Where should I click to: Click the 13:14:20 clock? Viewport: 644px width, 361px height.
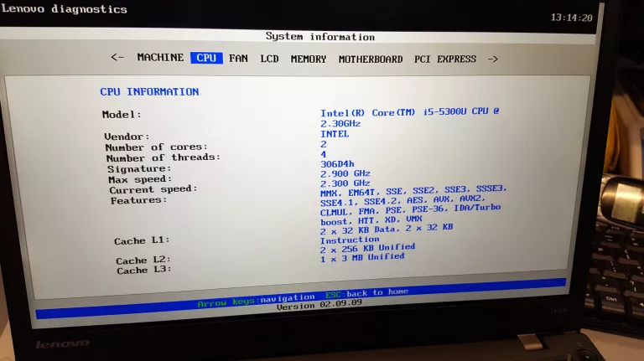tap(572, 18)
